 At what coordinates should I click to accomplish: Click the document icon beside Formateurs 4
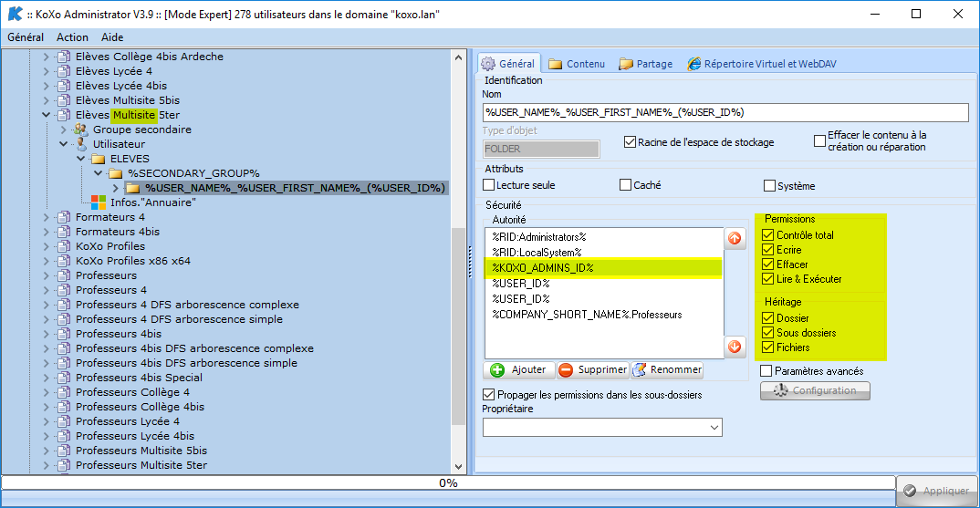point(63,217)
